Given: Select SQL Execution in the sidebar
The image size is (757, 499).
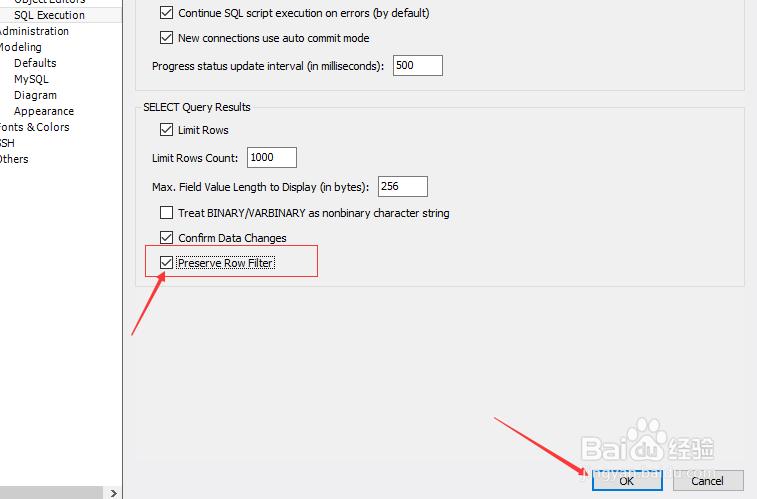Looking at the screenshot, I should 49,15.
